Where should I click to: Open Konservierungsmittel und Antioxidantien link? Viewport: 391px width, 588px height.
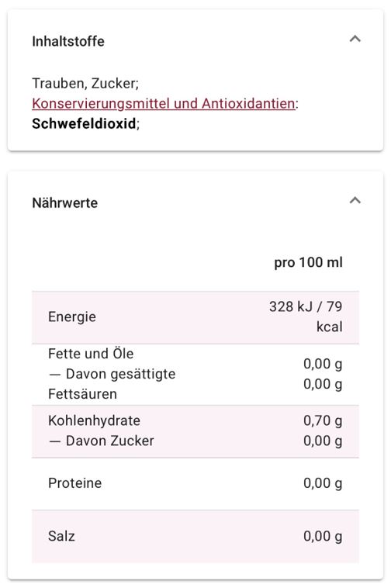[164, 103]
